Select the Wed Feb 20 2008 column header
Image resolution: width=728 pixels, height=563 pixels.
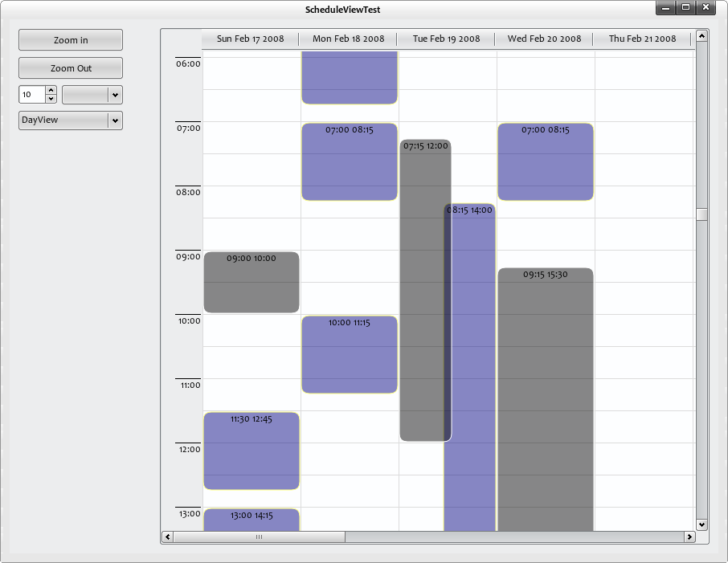(544, 39)
